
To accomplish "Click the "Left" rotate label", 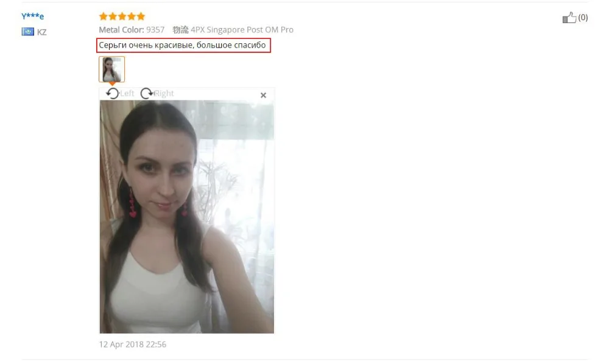I will (x=127, y=94).
